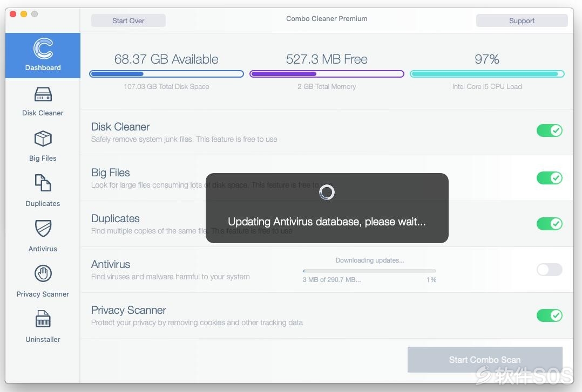Image resolution: width=582 pixels, height=392 pixels.
Task: Click '3 MB of 290.7 MB...' text
Action: [331, 280]
